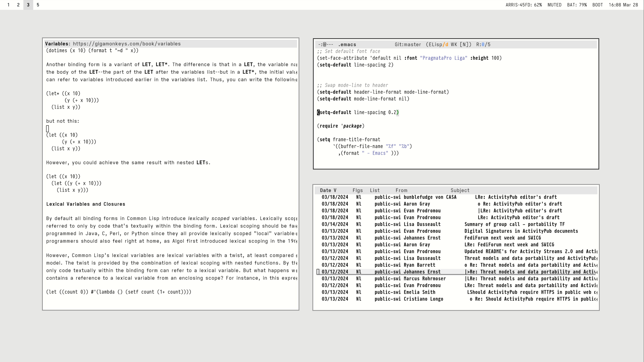Sort messages by Date column header

(328, 190)
